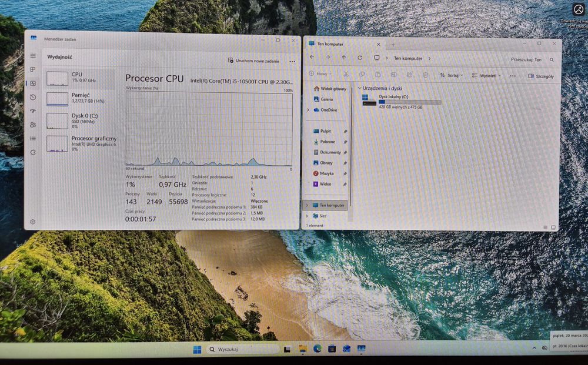The width and height of the screenshot is (588, 365).
Task: Open Task Manager three-dot more options
Action: (x=292, y=62)
